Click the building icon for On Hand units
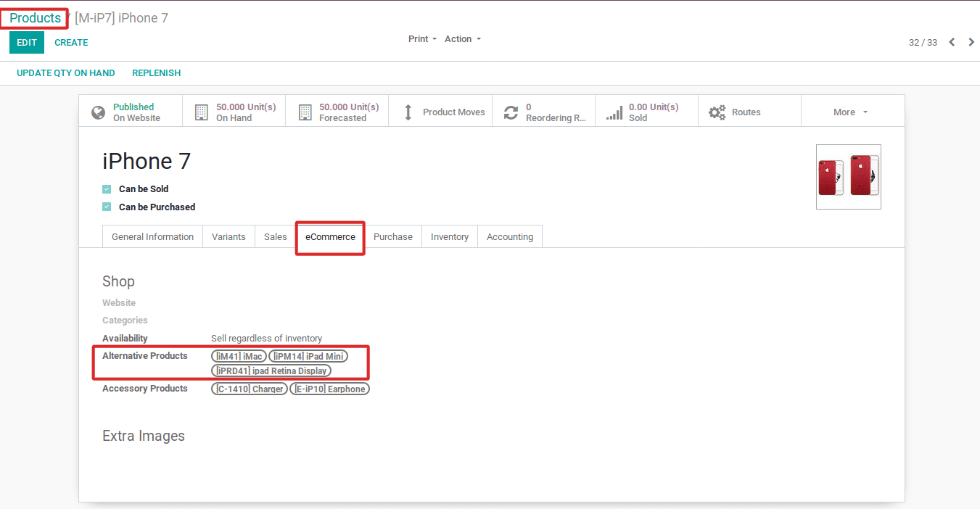This screenshot has width=980, height=509. (x=202, y=112)
